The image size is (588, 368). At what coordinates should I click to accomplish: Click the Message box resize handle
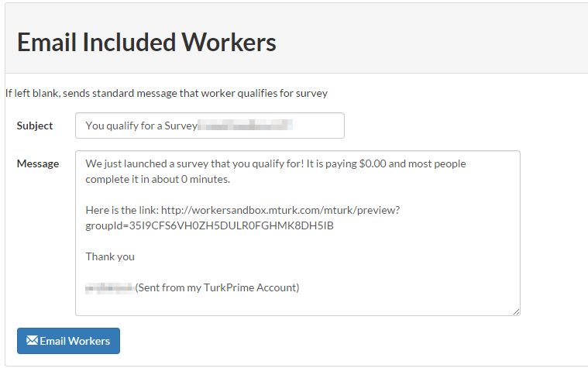coord(516,311)
